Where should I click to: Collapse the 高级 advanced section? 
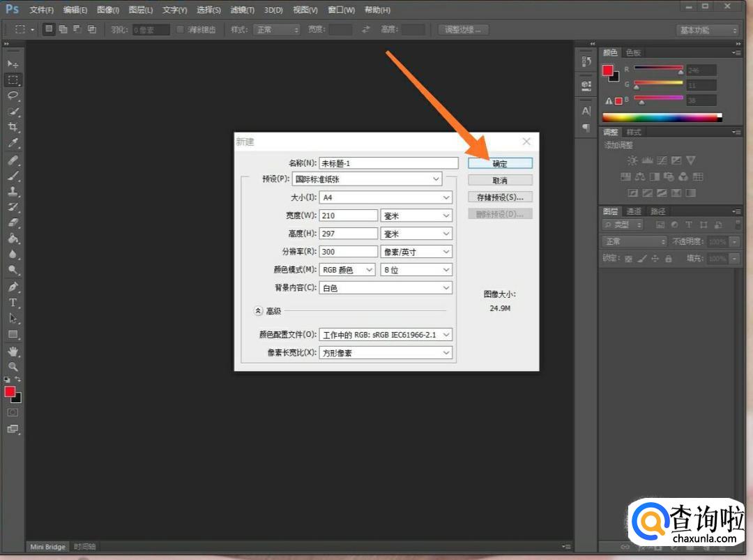[258, 311]
